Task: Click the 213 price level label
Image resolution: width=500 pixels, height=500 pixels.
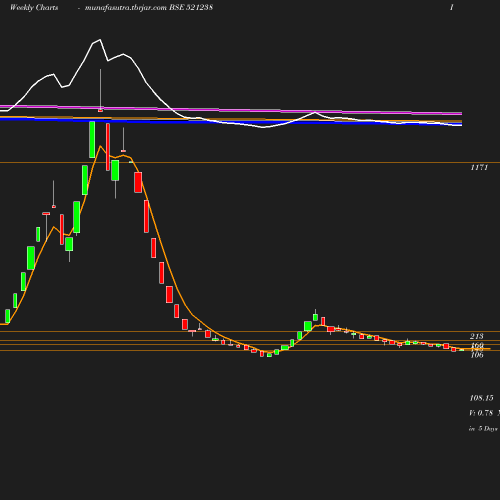Action: pos(477,336)
